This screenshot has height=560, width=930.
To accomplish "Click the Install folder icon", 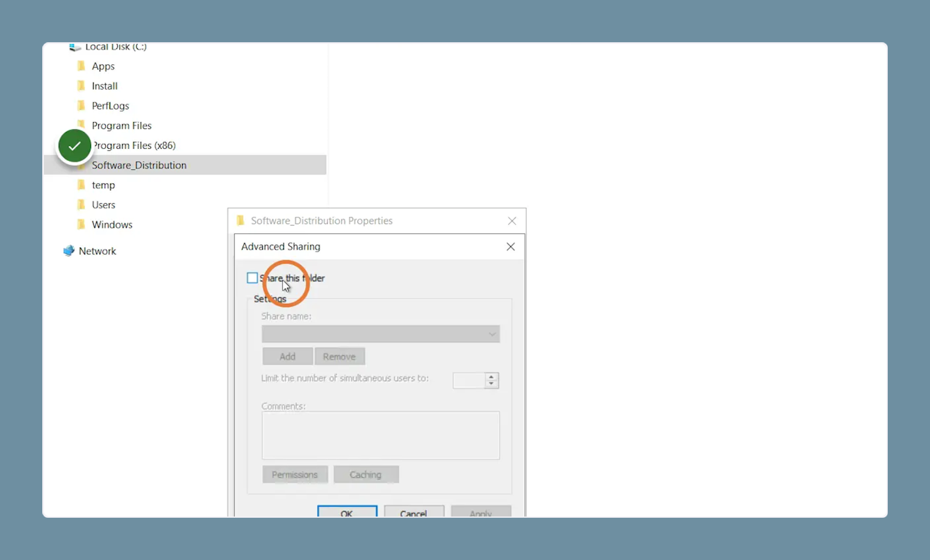I will coord(81,86).
